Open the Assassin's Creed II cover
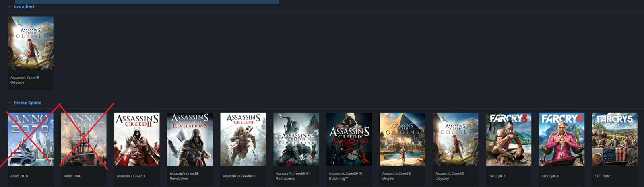This screenshot has width=644, height=187. (137, 139)
